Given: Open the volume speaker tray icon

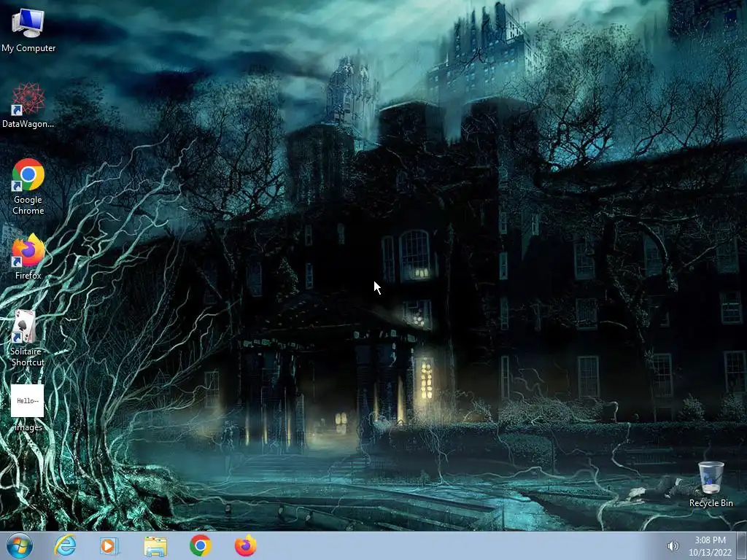Looking at the screenshot, I should 673,546.
